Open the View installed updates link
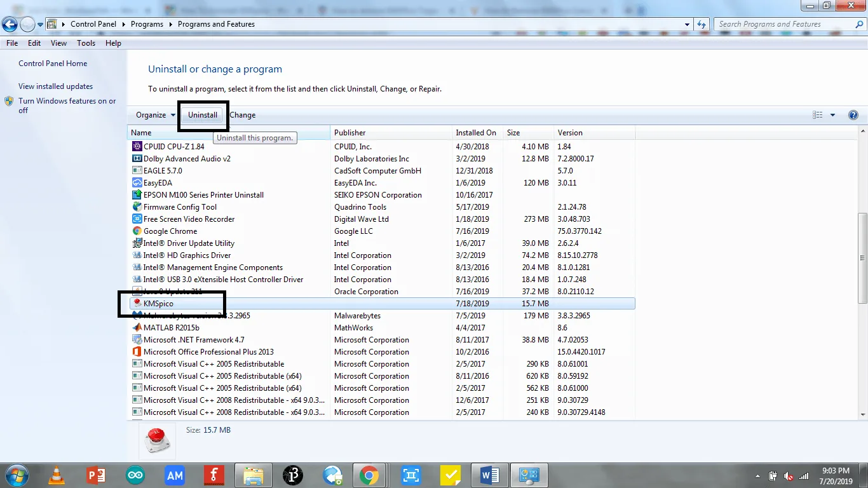The height and width of the screenshot is (488, 868). coord(55,86)
